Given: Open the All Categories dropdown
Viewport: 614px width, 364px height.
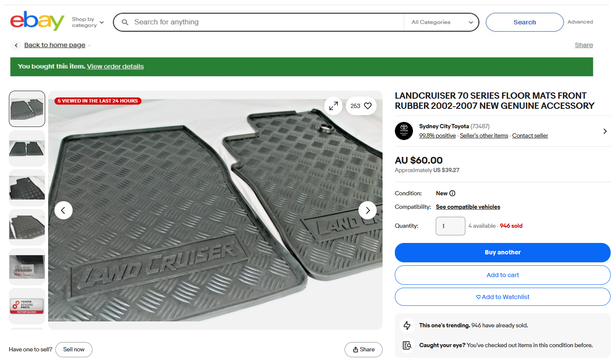Looking at the screenshot, I should tap(442, 22).
